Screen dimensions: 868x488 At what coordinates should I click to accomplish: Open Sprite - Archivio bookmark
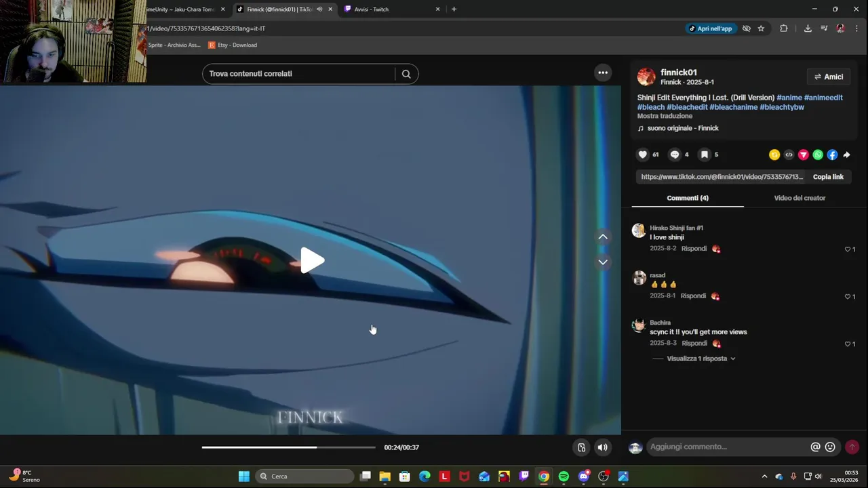pos(174,45)
